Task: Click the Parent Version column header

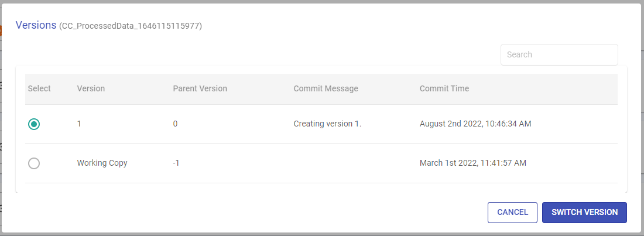Action: tap(200, 89)
